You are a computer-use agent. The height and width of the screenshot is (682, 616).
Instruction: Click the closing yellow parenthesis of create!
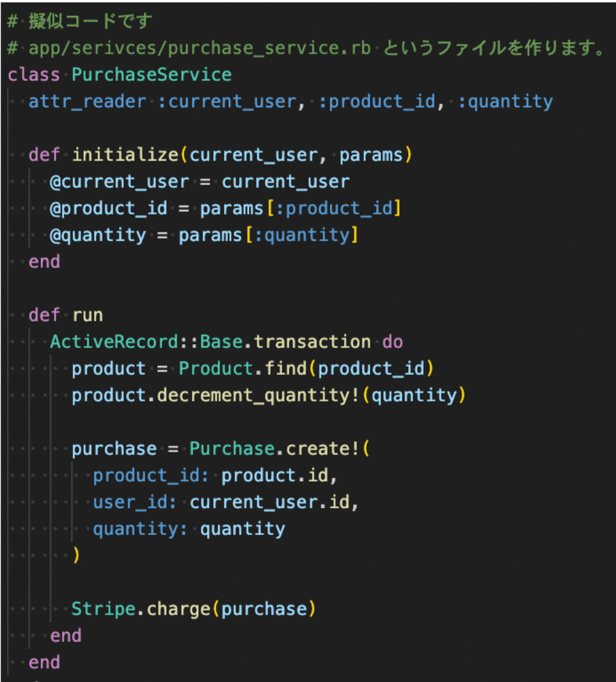click(76, 555)
